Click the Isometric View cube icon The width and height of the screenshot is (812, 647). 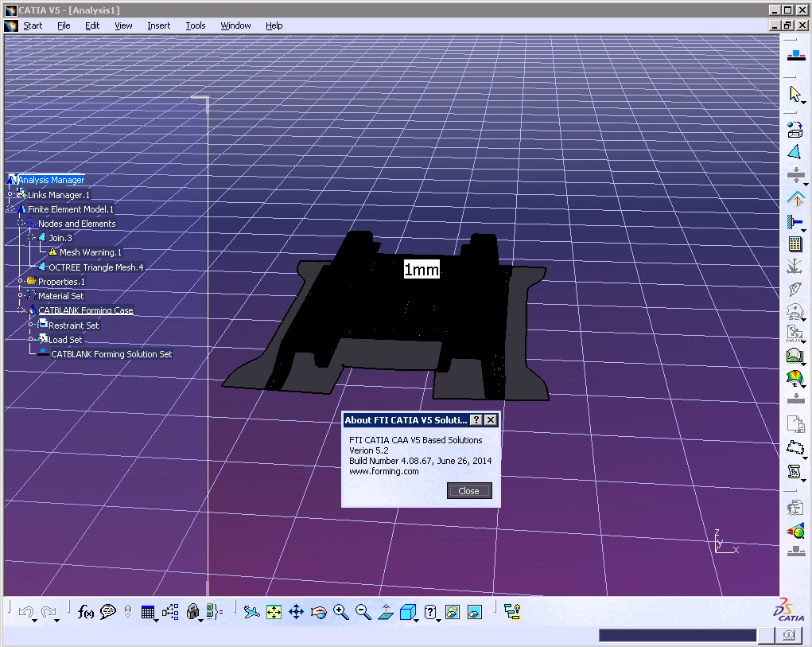tap(407, 612)
